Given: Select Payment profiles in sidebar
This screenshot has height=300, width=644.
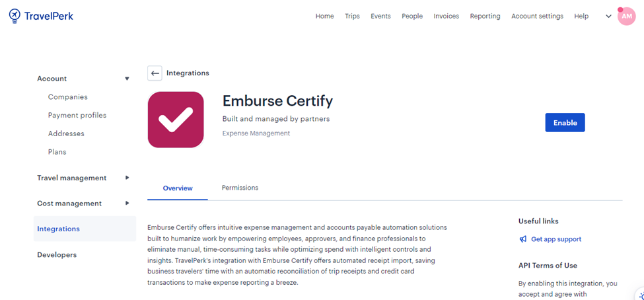Looking at the screenshot, I should click(x=77, y=115).
